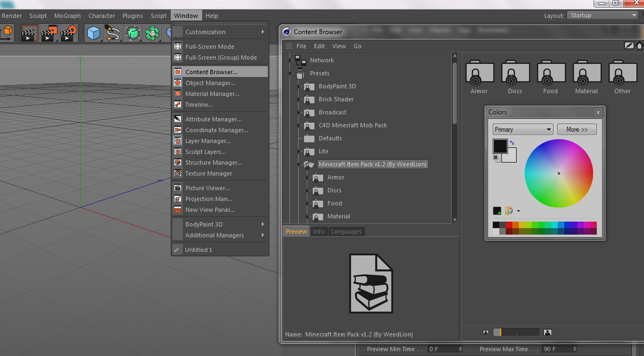Choose Texture Manager from Window menu
This screenshot has width=644, height=356.
pyautogui.click(x=220, y=174)
